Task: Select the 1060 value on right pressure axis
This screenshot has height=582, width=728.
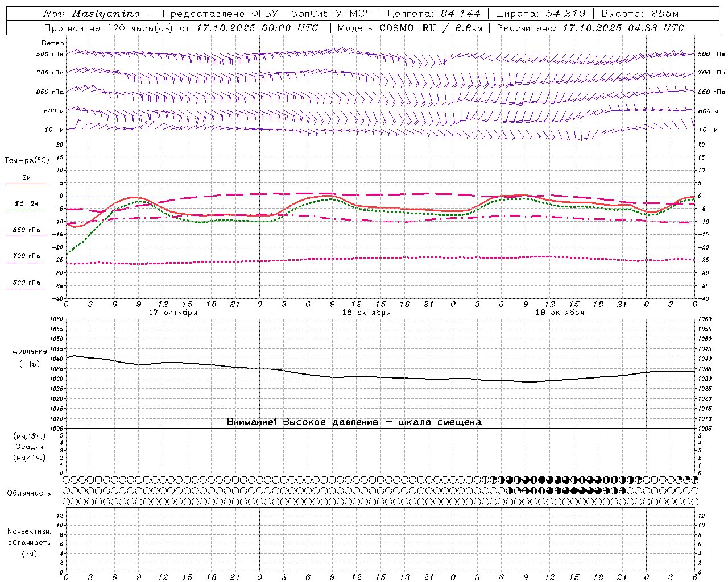Action: (704, 319)
